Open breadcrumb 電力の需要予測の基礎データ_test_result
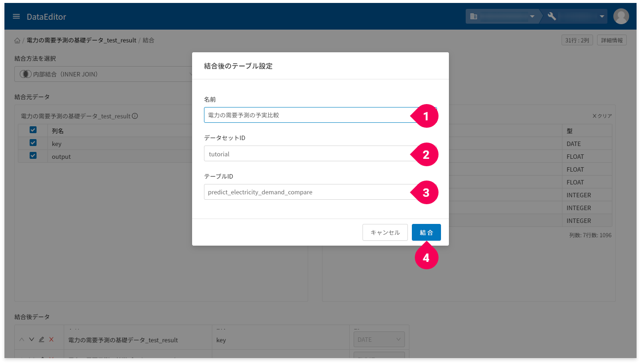 click(81, 40)
